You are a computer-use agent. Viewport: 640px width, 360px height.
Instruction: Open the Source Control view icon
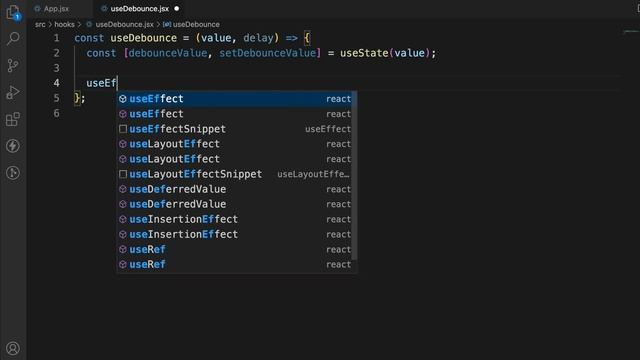(x=13, y=65)
